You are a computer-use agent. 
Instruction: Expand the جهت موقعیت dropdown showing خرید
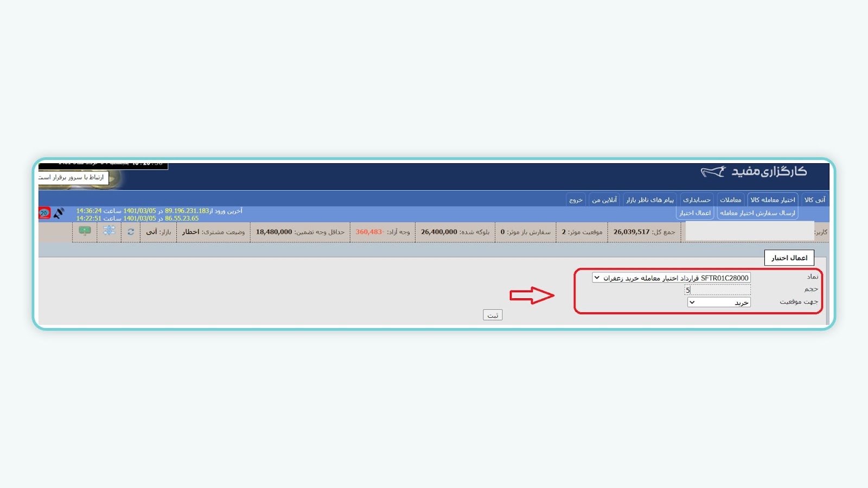[719, 303]
